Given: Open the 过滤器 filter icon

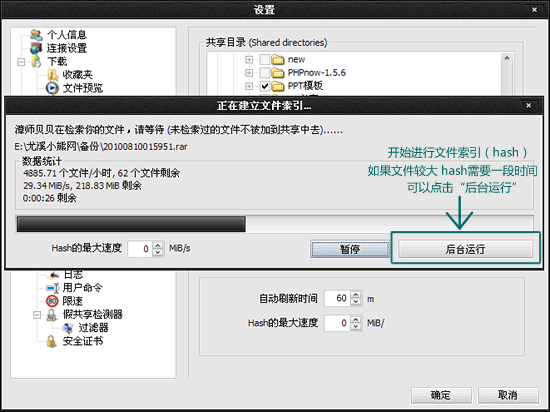Looking at the screenshot, I should [x=67, y=328].
